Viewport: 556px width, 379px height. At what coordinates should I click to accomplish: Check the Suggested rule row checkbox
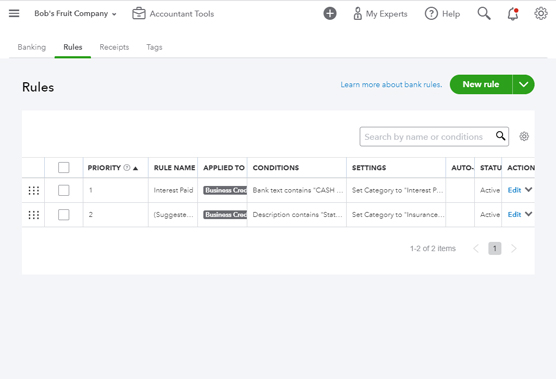click(x=63, y=214)
